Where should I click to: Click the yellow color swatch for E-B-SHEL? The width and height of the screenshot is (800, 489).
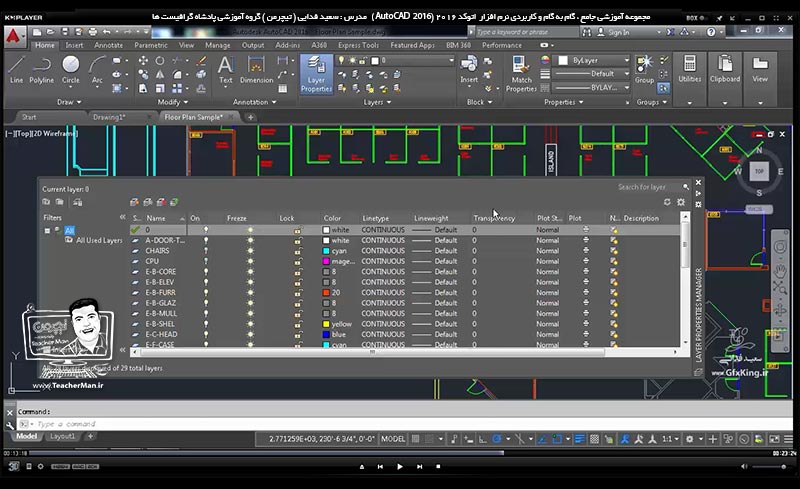click(x=326, y=324)
